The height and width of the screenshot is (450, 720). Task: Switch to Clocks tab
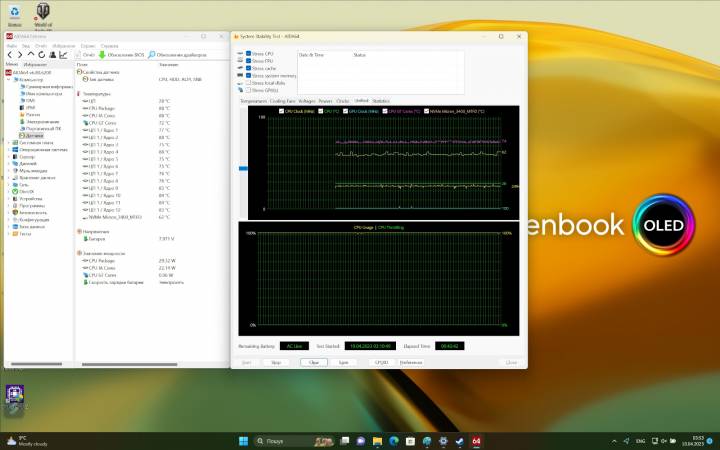(343, 101)
